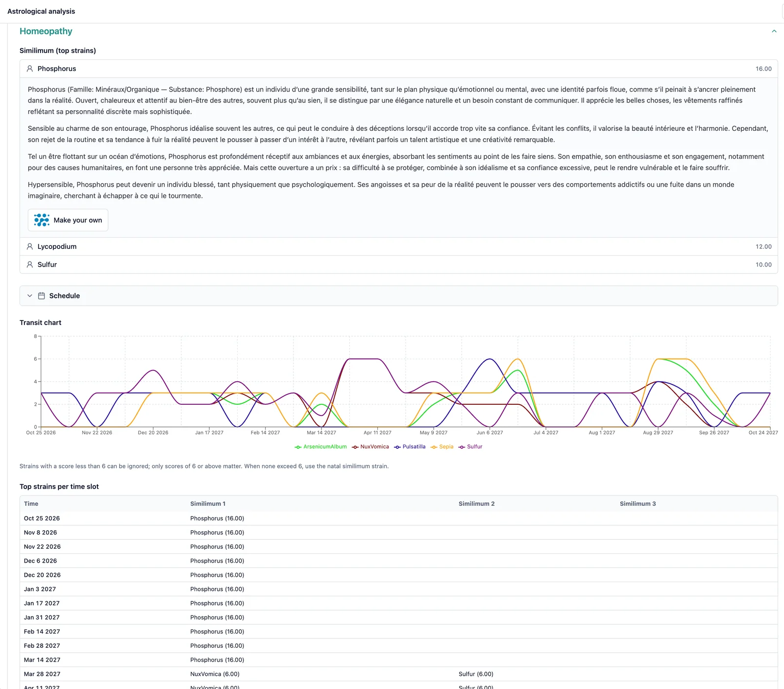Screen dimensions: 784x689
Task: Click the Sulfur strain person icon
Action: coord(30,265)
